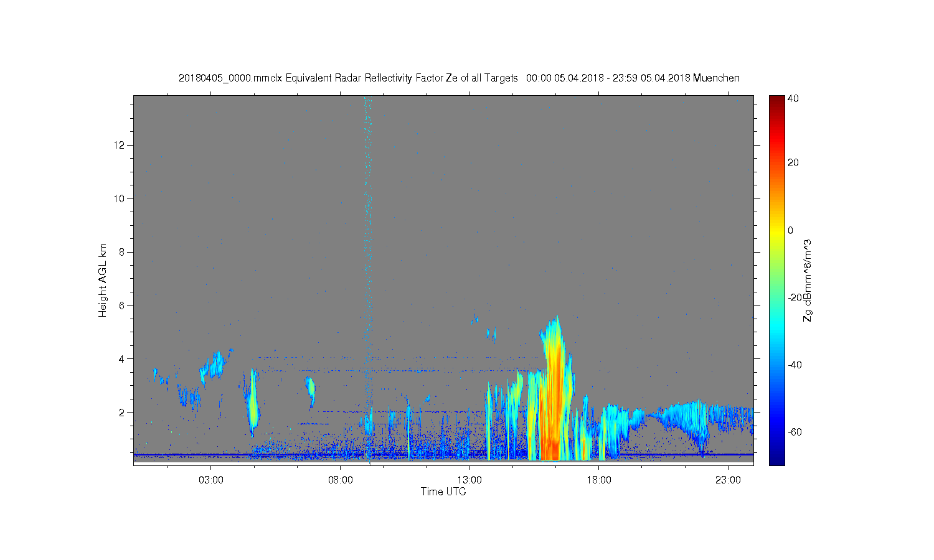Click the height label '10'
This screenshot has width=934, height=560.
120,198
